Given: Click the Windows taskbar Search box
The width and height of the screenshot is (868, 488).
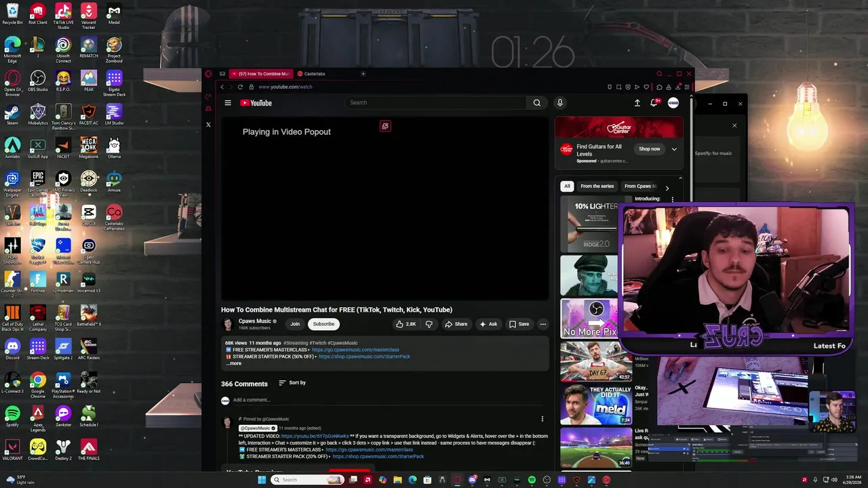Looking at the screenshot, I should coord(307,480).
